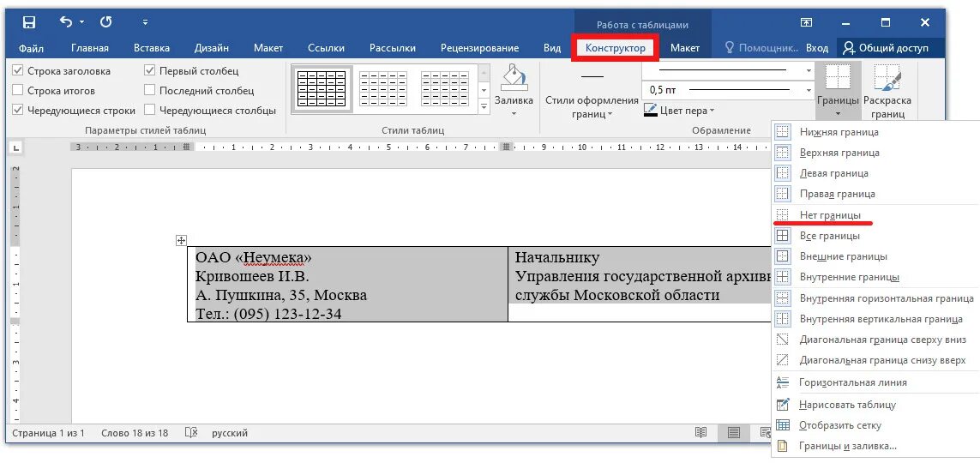Open the Файл tab
The width and height of the screenshot is (980, 463).
pos(31,48)
